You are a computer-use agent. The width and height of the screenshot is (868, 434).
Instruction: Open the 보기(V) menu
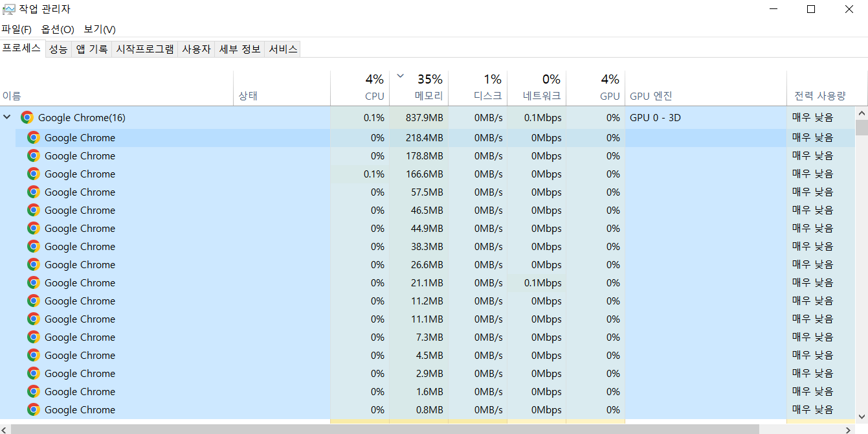pyautogui.click(x=100, y=29)
